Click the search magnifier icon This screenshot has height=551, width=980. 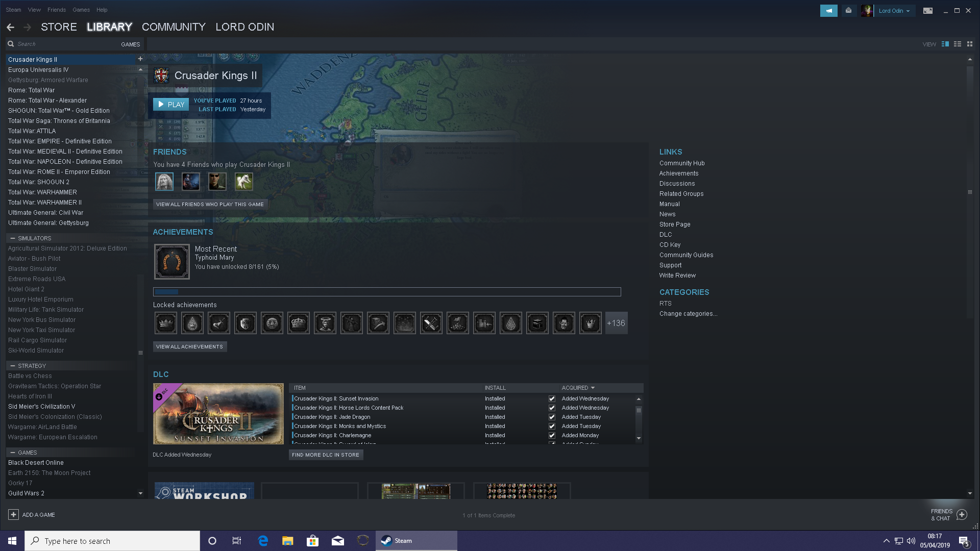[x=11, y=44]
